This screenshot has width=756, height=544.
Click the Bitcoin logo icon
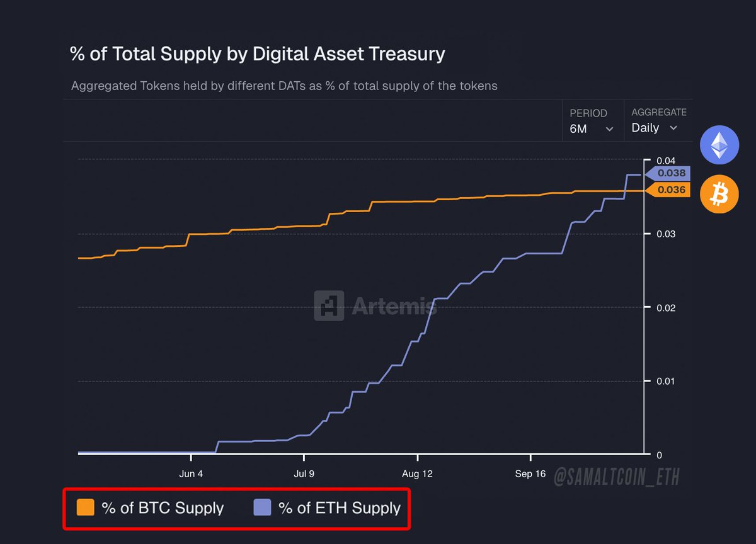coord(719,194)
